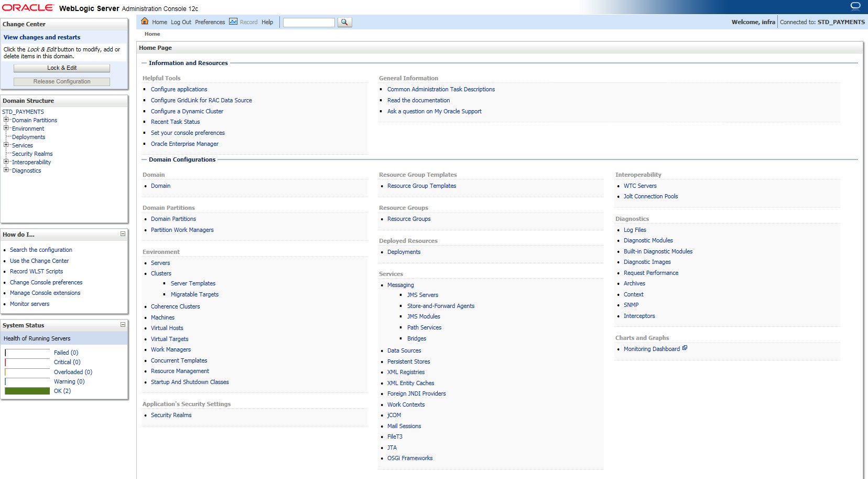868x479 pixels.
Task: Open Configure applications link
Action: [179, 89]
